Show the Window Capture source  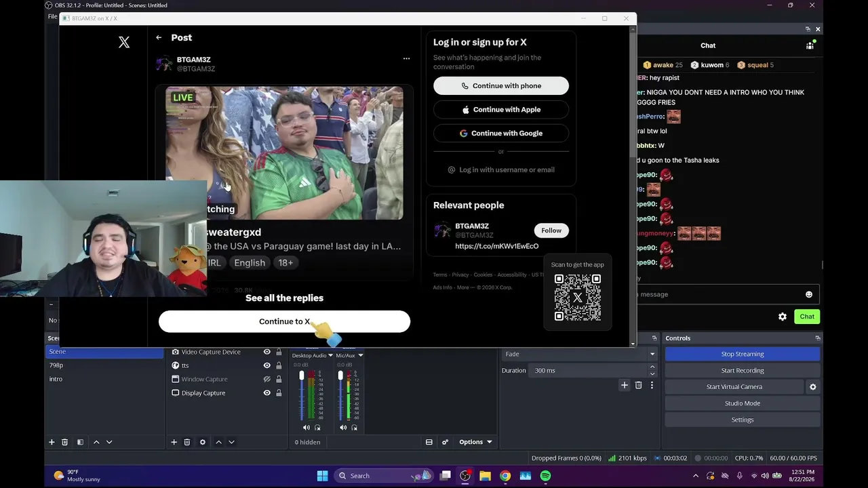267,379
